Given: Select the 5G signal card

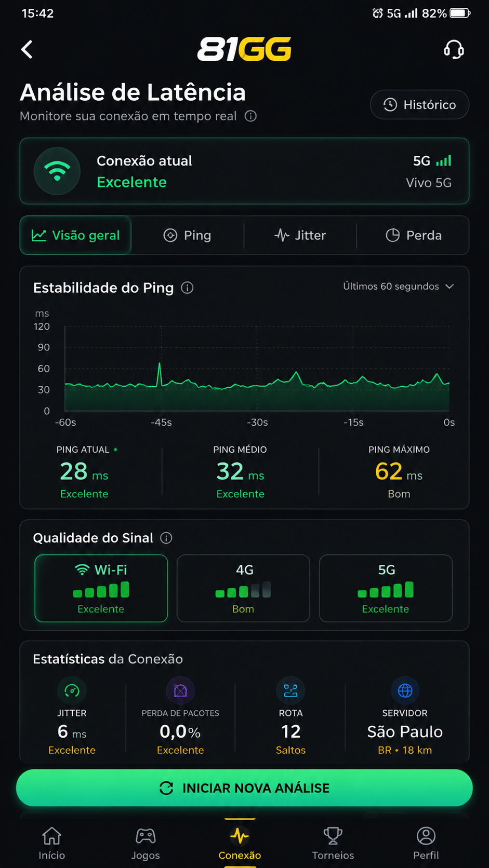Looking at the screenshot, I should pos(386,588).
